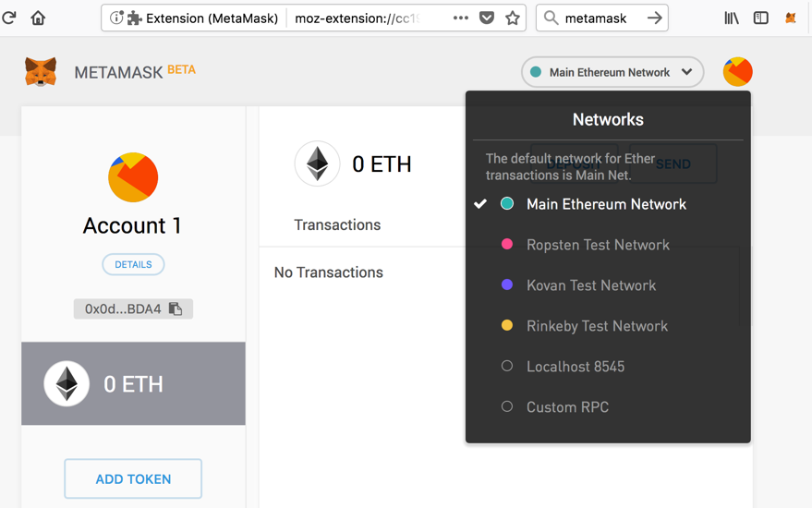Toggle the browser sidebar icon
812x508 pixels.
click(x=761, y=18)
